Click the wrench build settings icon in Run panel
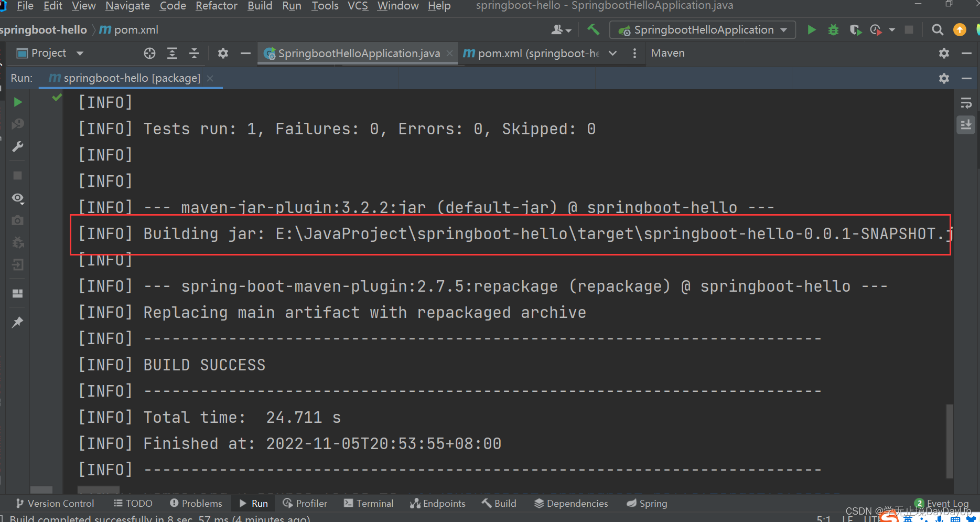 pos(18,146)
